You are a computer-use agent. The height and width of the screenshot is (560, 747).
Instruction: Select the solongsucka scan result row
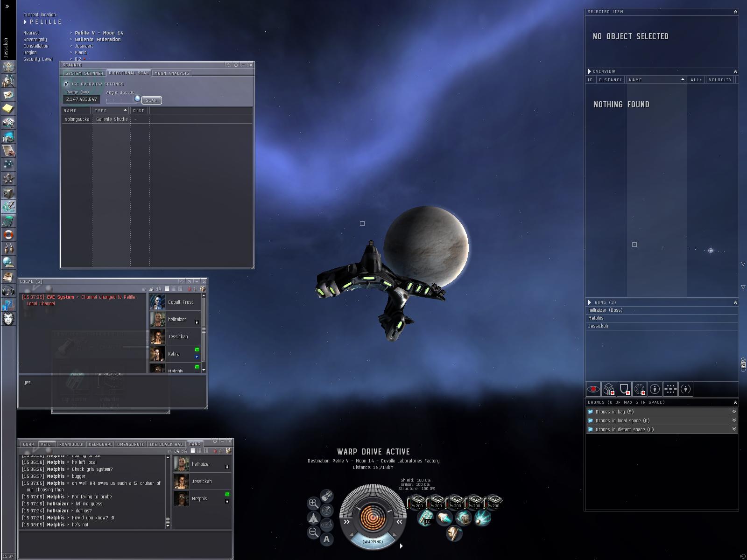pyautogui.click(x=157, y=119)
